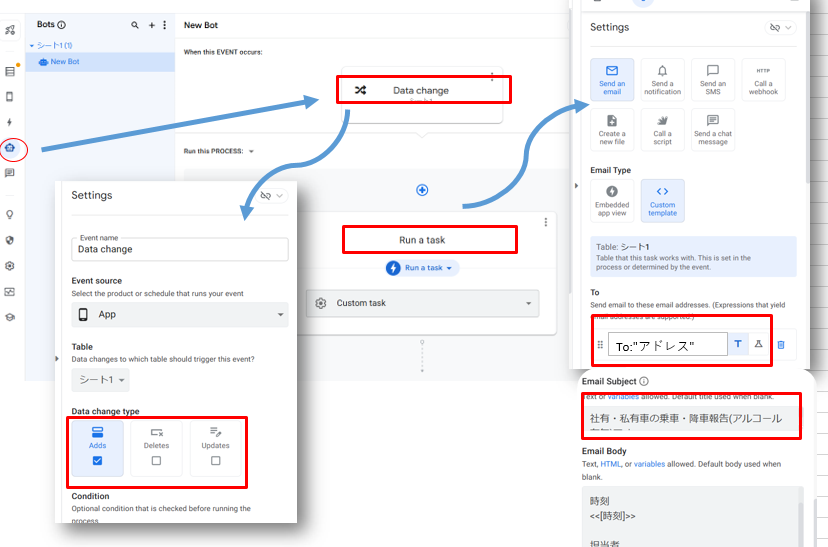Open unlink dropdown in task Settings panel
Viewport: 828px width, 547px height.
click(780, 27)
